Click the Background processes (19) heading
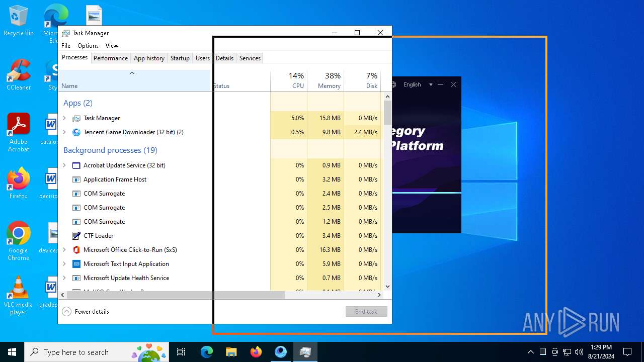Viewport: 644px width, 362px height. 110,150
